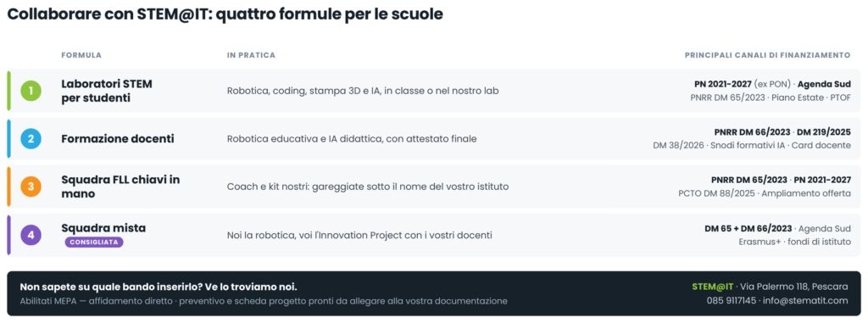The image size is (868, 323).
Task: Click the PN 2021-2027 (ex PON) funding text
Action: (x=743, y=84)
